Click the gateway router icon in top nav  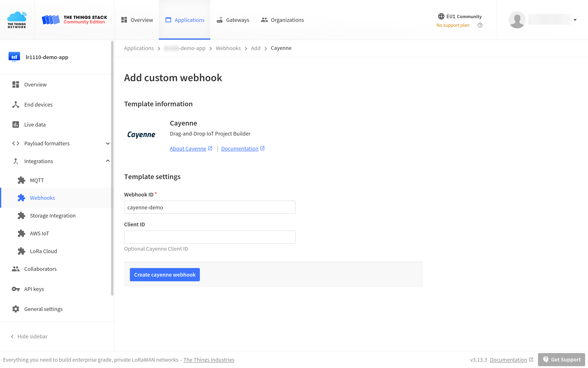click(220, 20)
